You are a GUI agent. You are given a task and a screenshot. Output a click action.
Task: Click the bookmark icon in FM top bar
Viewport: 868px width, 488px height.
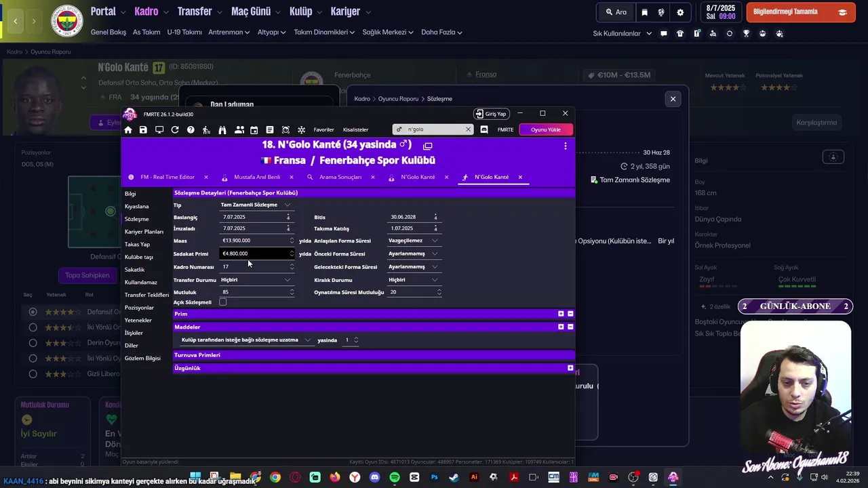tap(644, 12)
